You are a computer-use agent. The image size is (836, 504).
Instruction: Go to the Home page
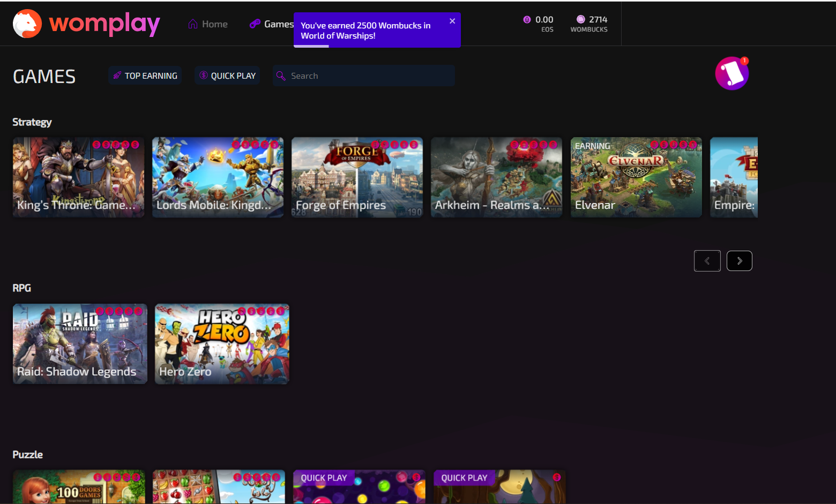pyautogui.click(x=208, y=24)
